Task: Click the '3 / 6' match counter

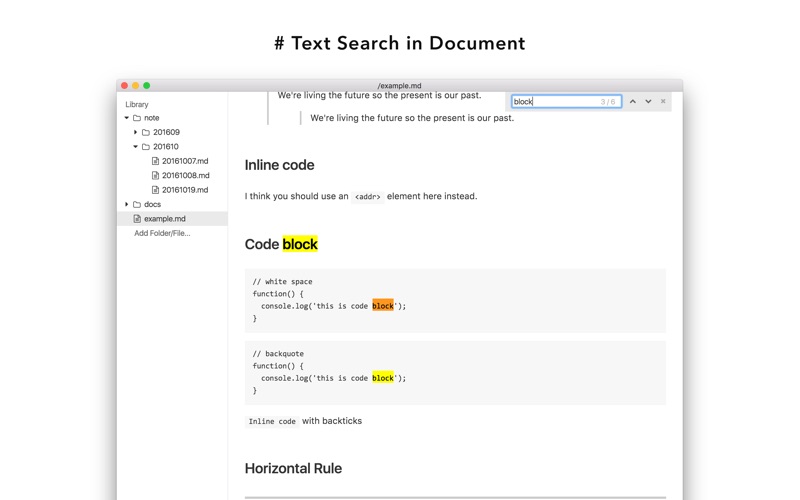Action: 608,102
